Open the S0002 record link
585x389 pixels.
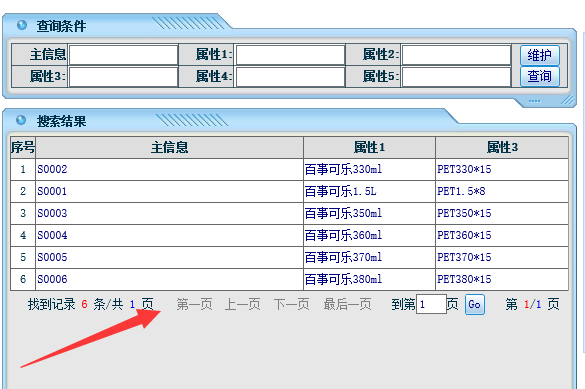pyautogui.click(x=52, y=169)
